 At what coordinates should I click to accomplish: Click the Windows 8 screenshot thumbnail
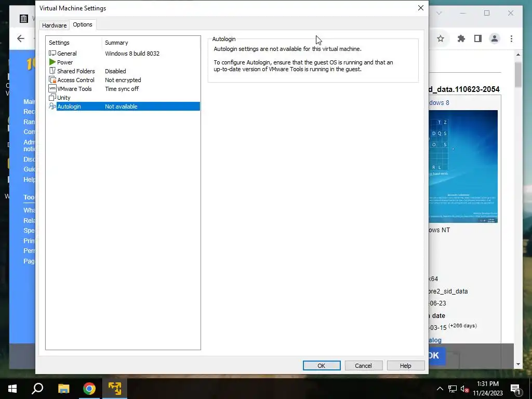tap(463, 166)
